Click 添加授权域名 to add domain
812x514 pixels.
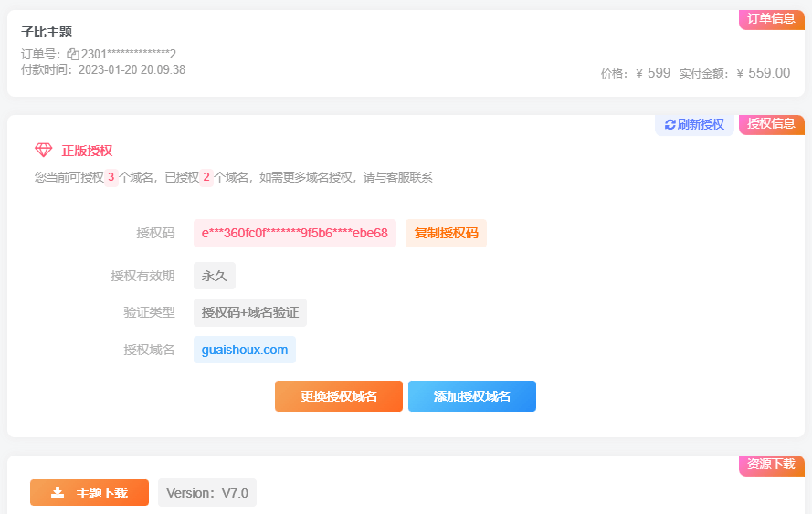pos(472,396)
